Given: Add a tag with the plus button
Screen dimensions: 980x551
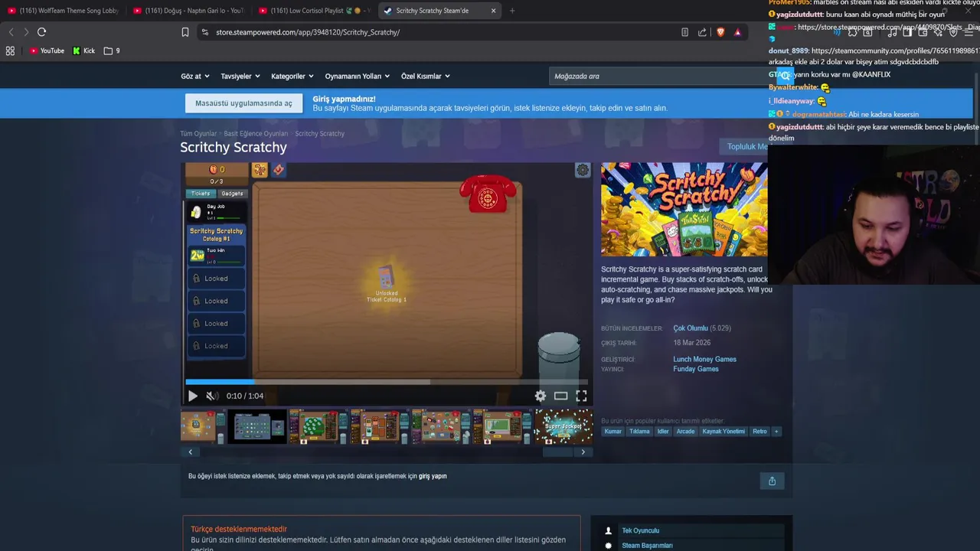Looking at the screenshot, I should click(x=776, y=432).
